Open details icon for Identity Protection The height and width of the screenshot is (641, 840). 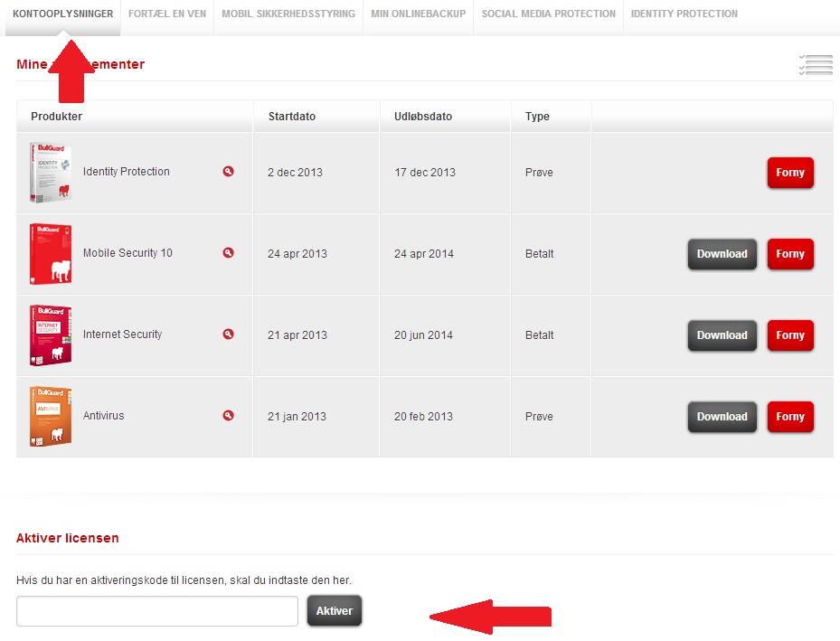228,172
